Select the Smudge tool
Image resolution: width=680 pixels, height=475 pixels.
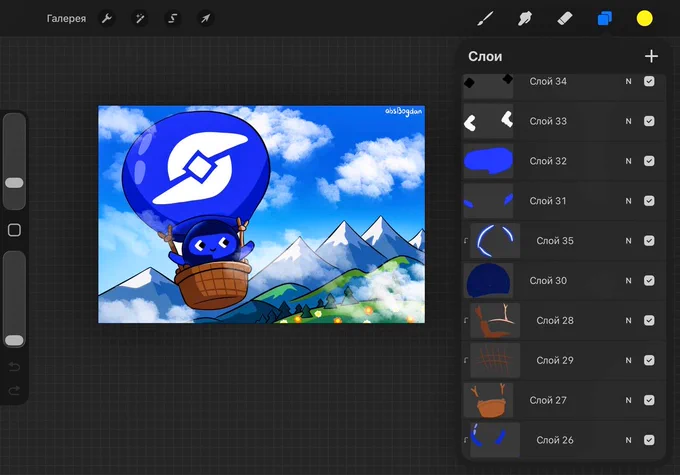pos(525,19)
